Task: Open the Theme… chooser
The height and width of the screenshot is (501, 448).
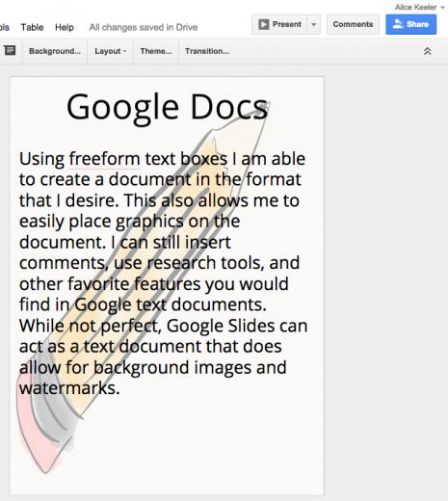Action: pyautogui.click(x=156, y=51)
